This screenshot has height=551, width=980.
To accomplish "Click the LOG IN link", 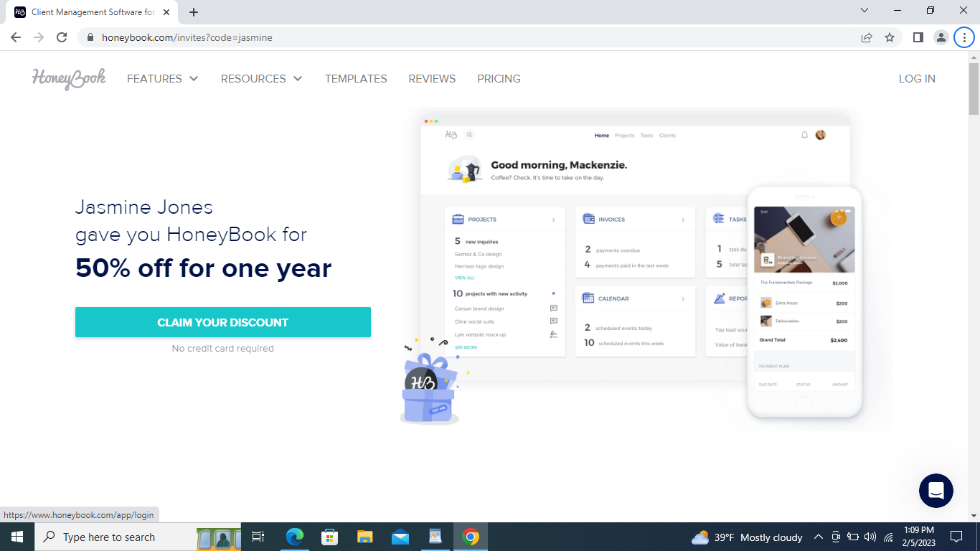I will point(917,79).
